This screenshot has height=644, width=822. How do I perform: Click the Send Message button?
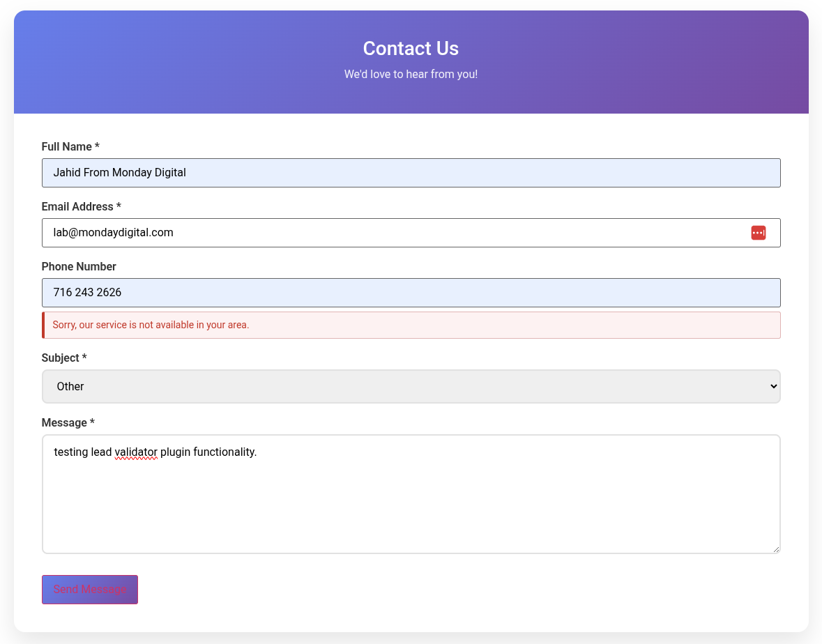pyautogui.click(x=90, y=590)
